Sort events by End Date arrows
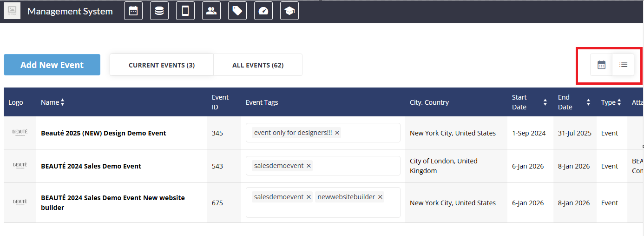Image resolution: width=644 pixels, height=236 pixels. pos(588,102)
